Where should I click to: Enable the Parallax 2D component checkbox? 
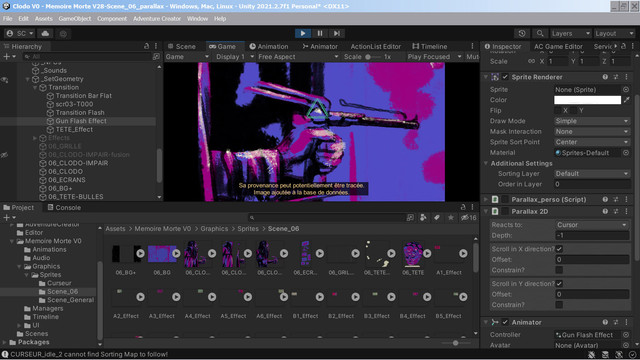coord(505,211)
